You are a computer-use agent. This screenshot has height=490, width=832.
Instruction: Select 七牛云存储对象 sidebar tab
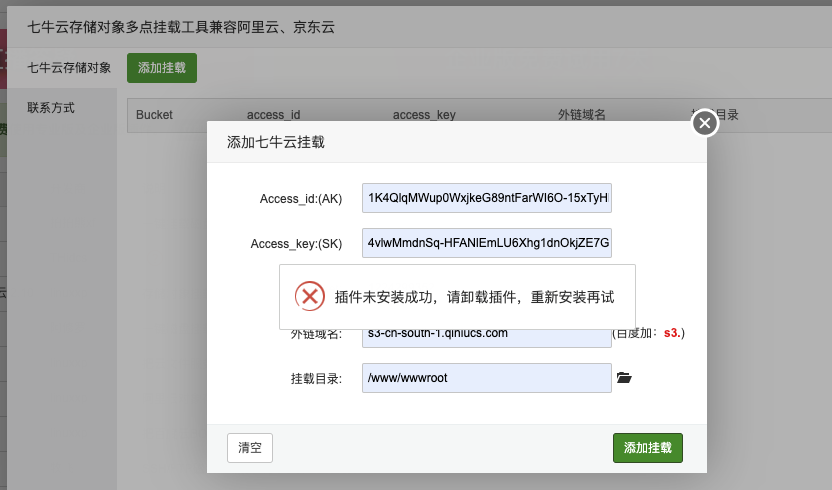coord(69,68)
